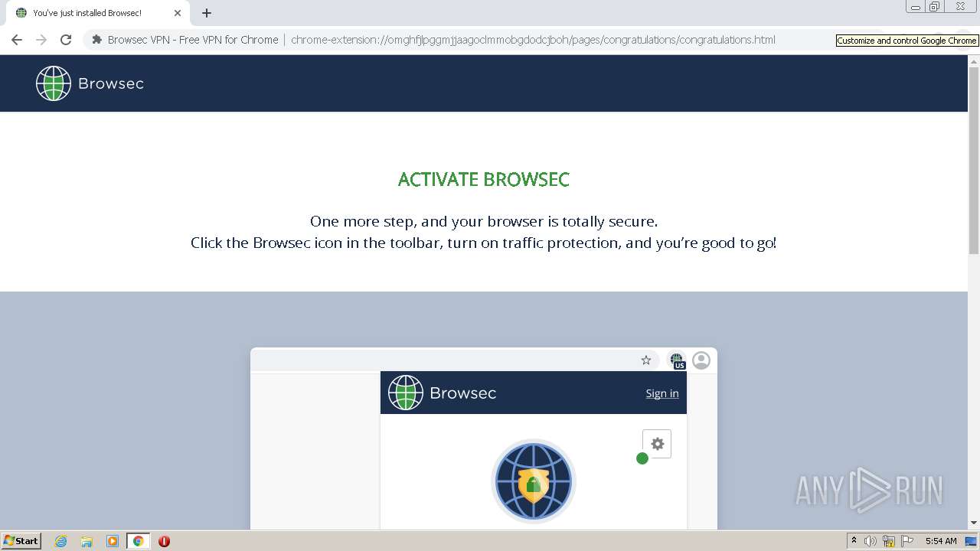Image resolution: width=980 pixels, height=551 pixels.
Task: Click the scrollbar down arrow
Action: [x=974, y=523]
